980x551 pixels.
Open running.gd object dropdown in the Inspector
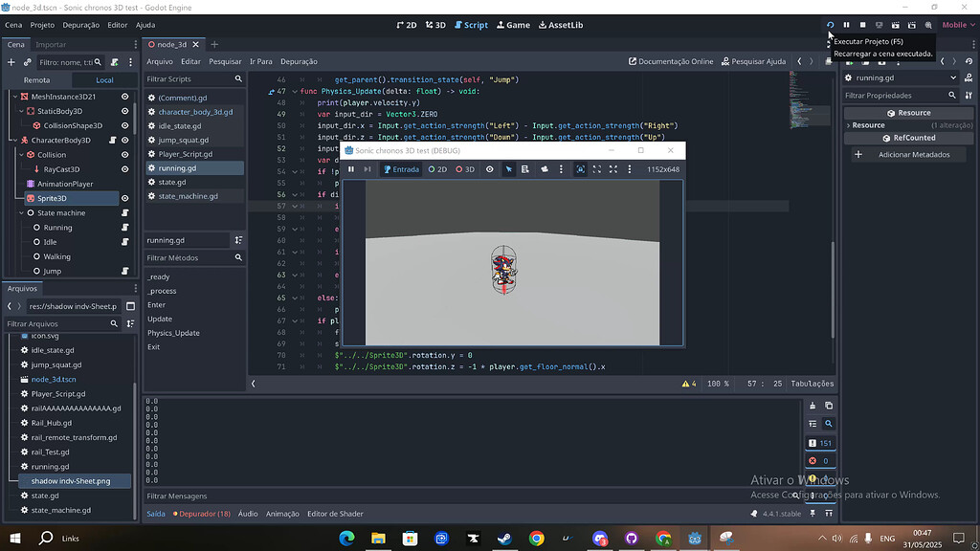(x=901, y=78)
